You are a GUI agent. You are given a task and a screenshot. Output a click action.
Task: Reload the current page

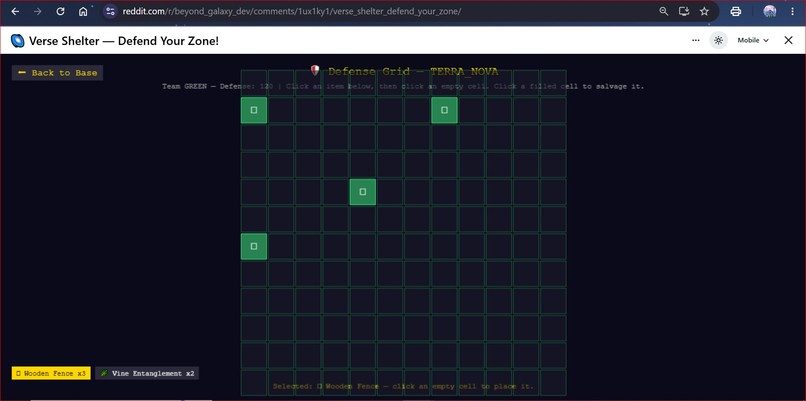coord(60,11)
